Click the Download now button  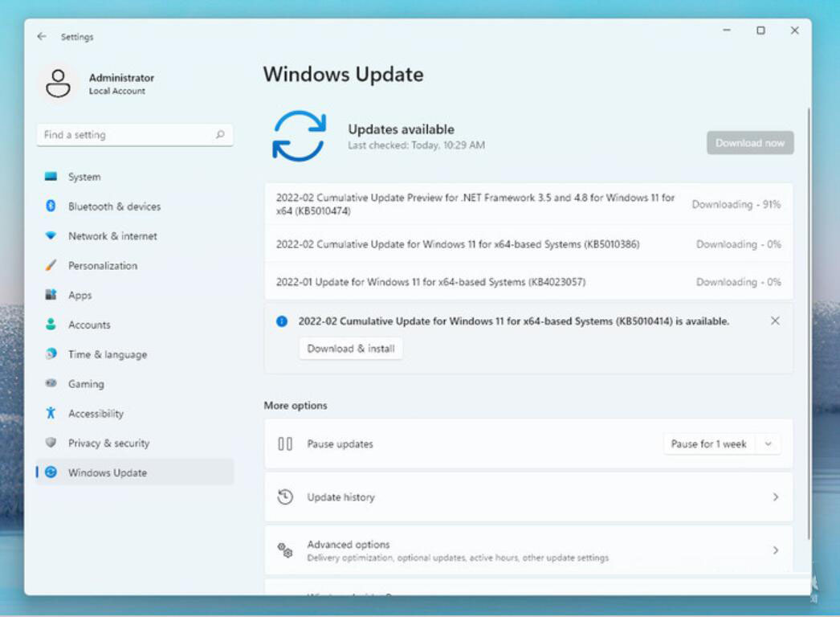point(750,143)
